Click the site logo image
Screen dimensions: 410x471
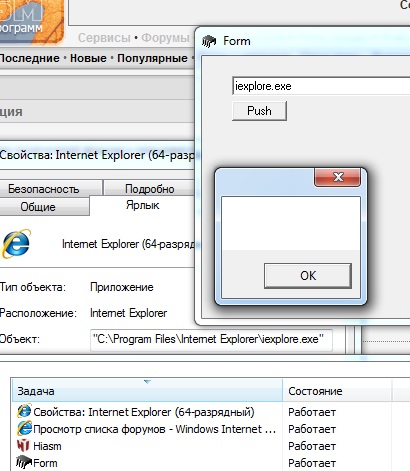(x=32, y=22)
